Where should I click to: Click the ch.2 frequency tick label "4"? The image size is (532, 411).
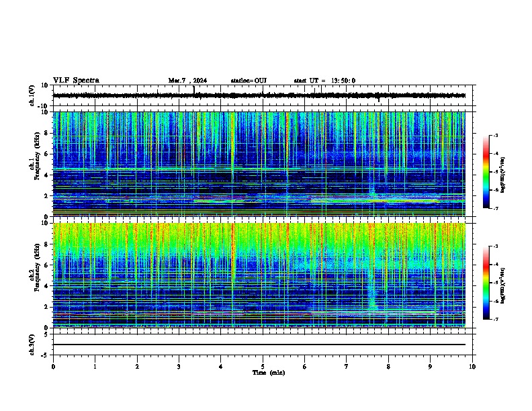[x=46, y=286]
